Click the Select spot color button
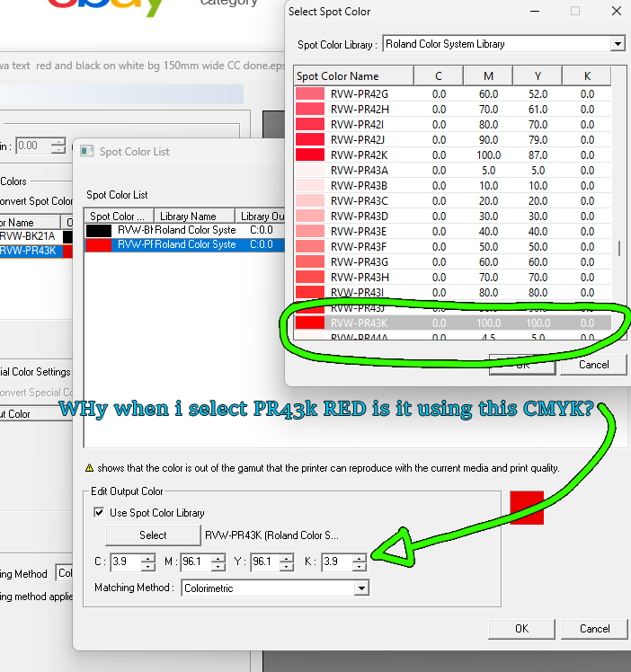 (153, 535)
